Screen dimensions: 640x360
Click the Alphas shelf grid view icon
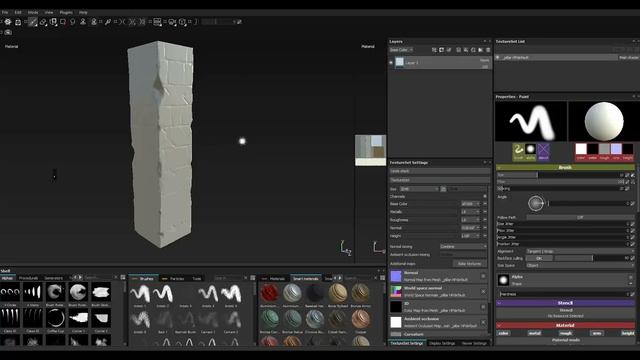(123, 278)
